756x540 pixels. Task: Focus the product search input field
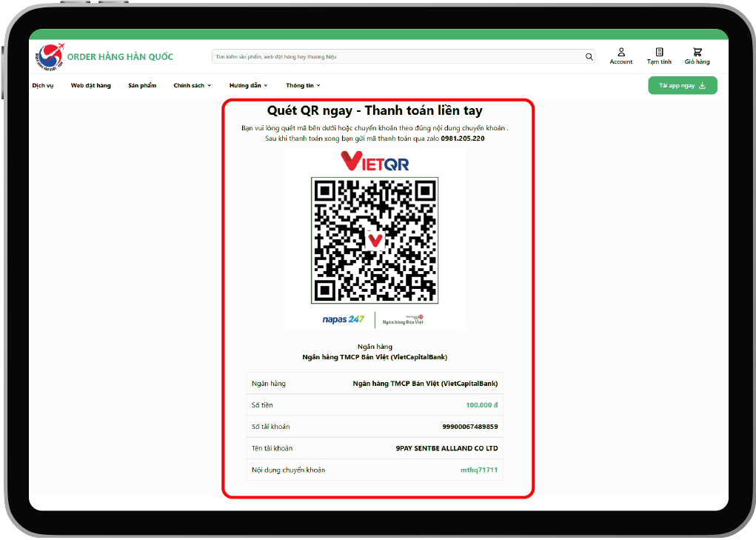[x=403, y=57]
